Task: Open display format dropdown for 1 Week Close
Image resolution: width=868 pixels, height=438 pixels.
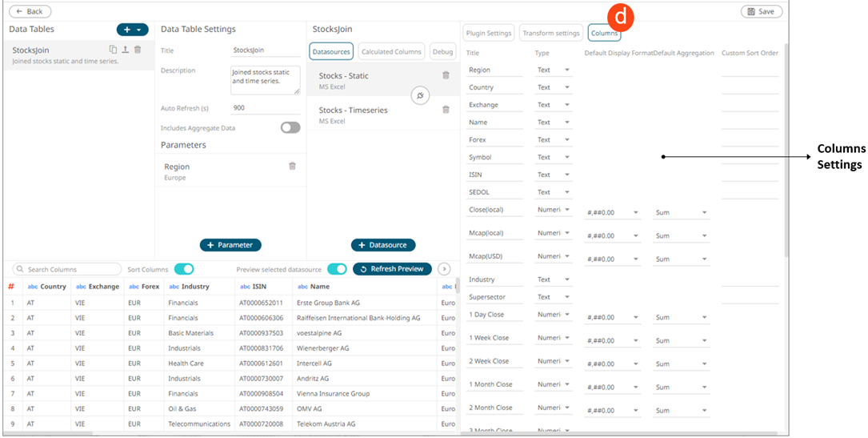Action: [x=612, y=341]
